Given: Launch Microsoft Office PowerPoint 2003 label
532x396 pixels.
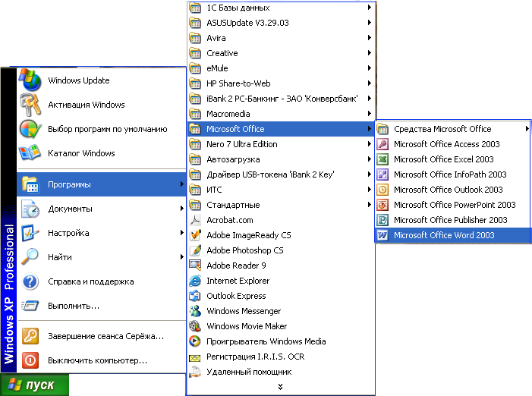Looking at the screenshot, I should pyautogui.click(x=455, y=205).
